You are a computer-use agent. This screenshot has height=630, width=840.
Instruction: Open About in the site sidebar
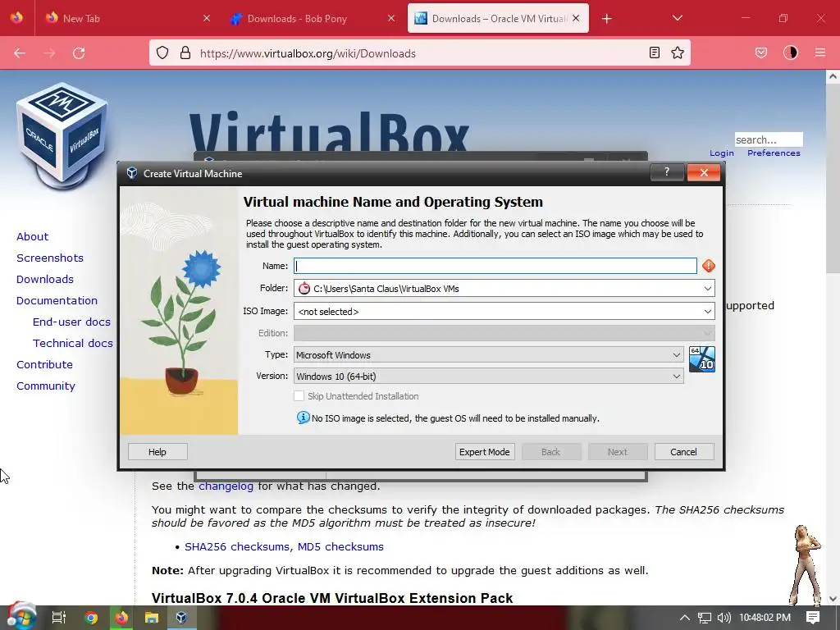point(32,236)
